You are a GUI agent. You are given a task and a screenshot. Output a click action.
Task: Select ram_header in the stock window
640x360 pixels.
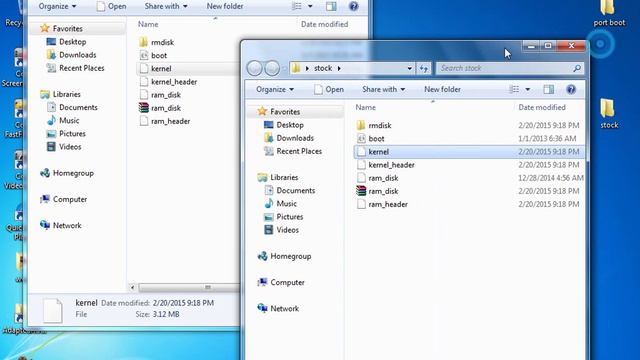388,204
